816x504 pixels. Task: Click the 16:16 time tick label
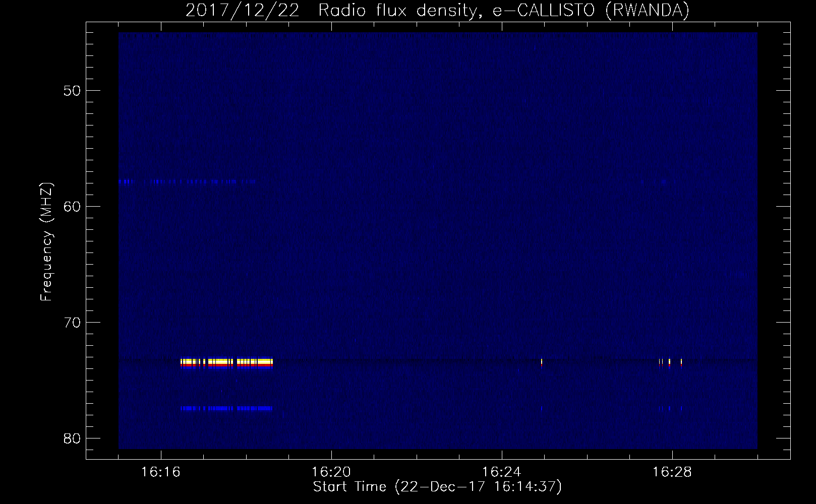161,472
